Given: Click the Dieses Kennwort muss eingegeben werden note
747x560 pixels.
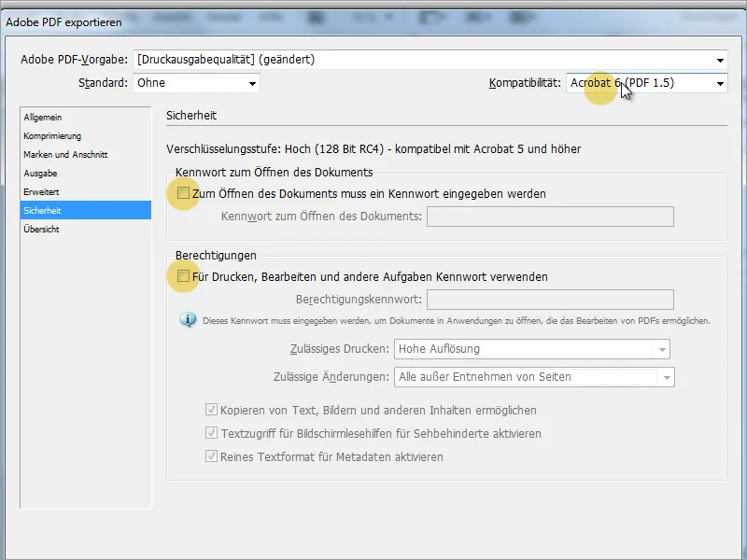Looking at the screenshot, I should click(x=457, y=321).
